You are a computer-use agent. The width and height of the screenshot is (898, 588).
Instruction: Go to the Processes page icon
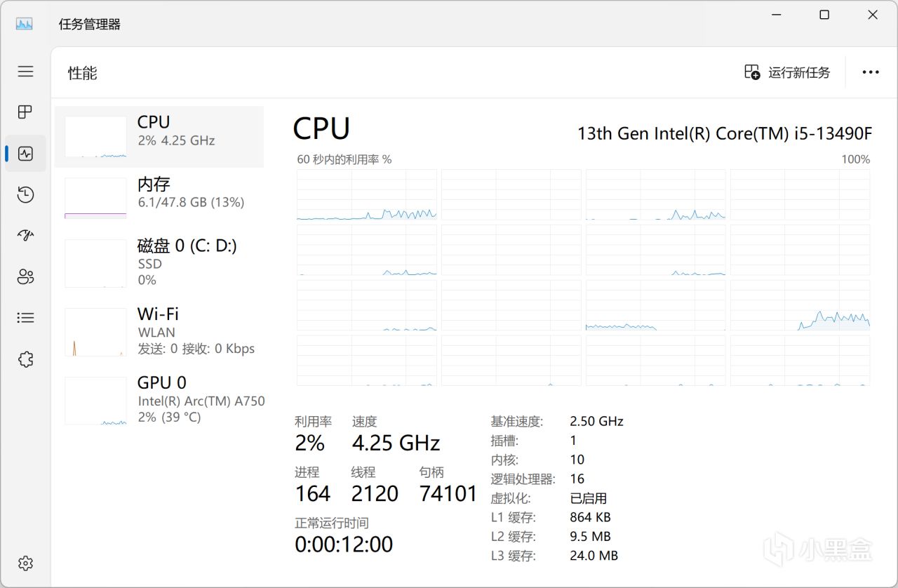(x=26, y=112)
